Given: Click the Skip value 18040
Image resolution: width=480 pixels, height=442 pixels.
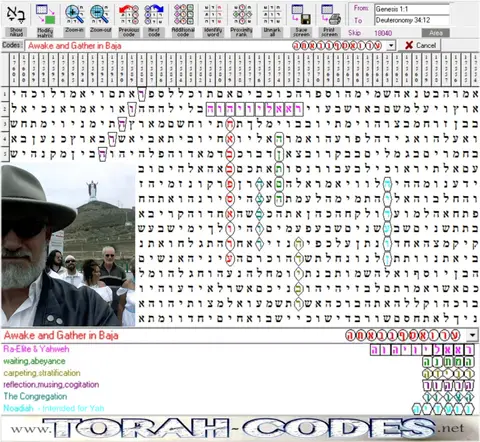Looking at the screenshot, I should click(x=383, y=33).
